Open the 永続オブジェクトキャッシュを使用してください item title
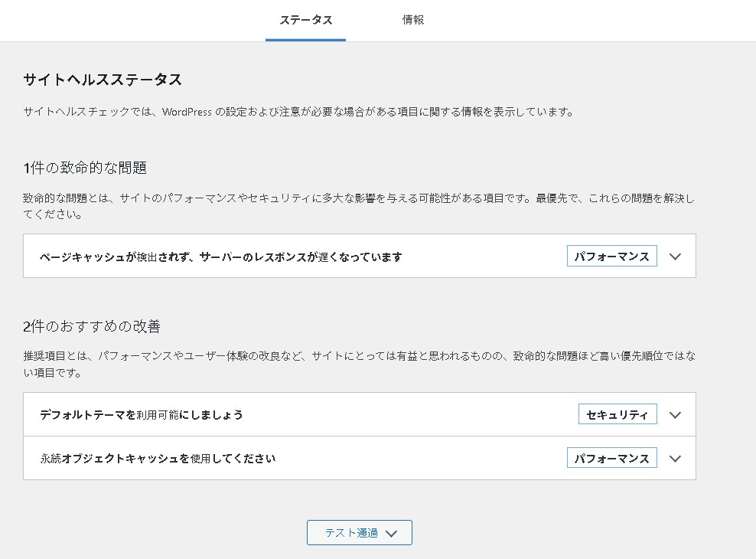 click(158, 459)
